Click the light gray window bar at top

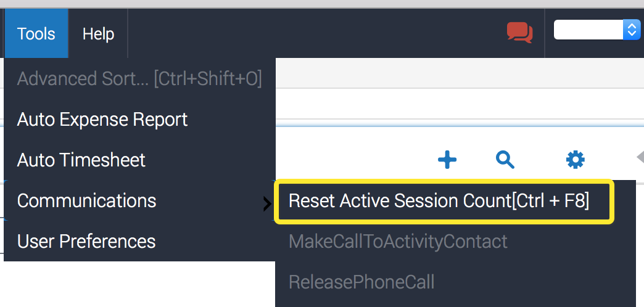click(x=321, y=4)
